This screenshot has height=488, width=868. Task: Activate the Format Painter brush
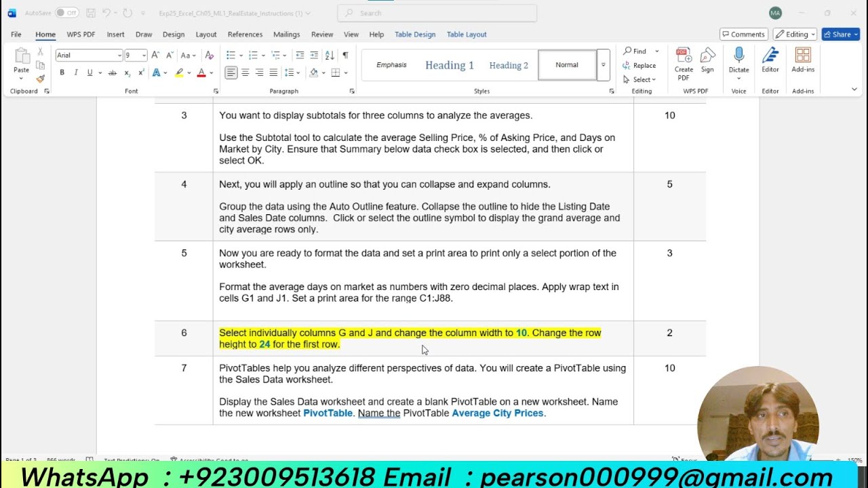click(x=40, y=79)
